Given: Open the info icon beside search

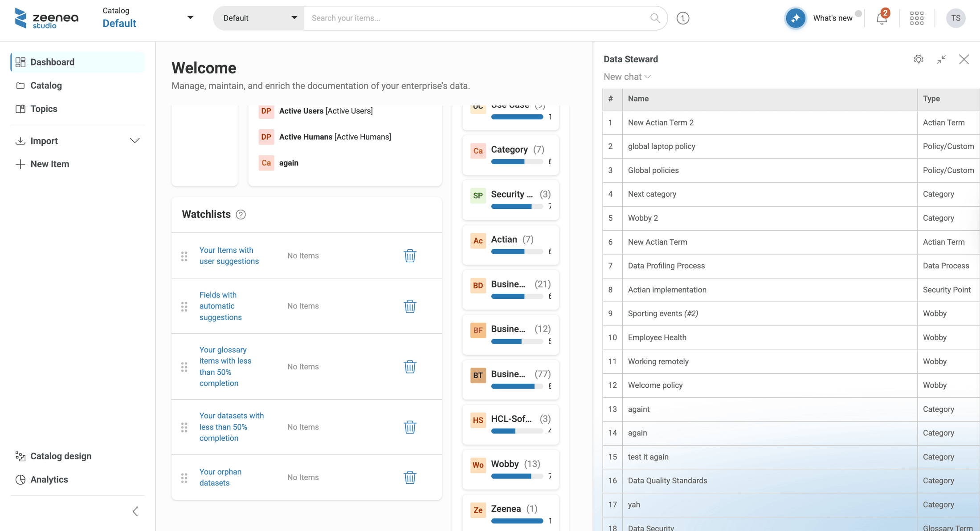Looking at the screenshot, I should pos(683,18).
